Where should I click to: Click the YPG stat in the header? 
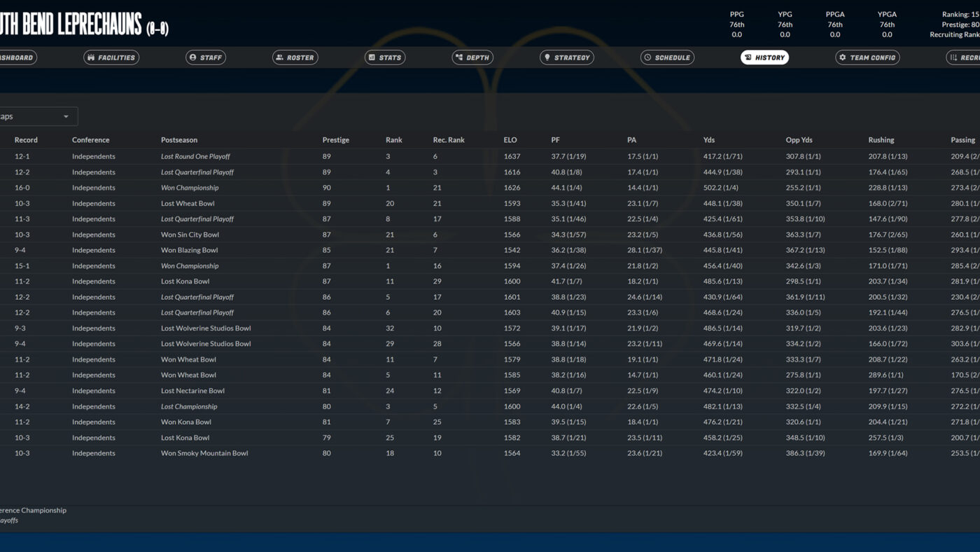(x=785, y=25)
